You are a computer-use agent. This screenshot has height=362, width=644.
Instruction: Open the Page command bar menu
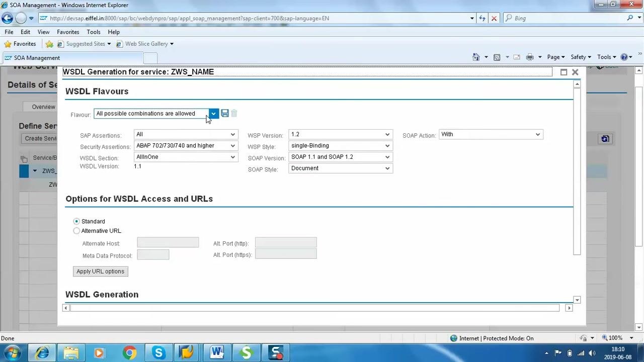pos(556,57)
